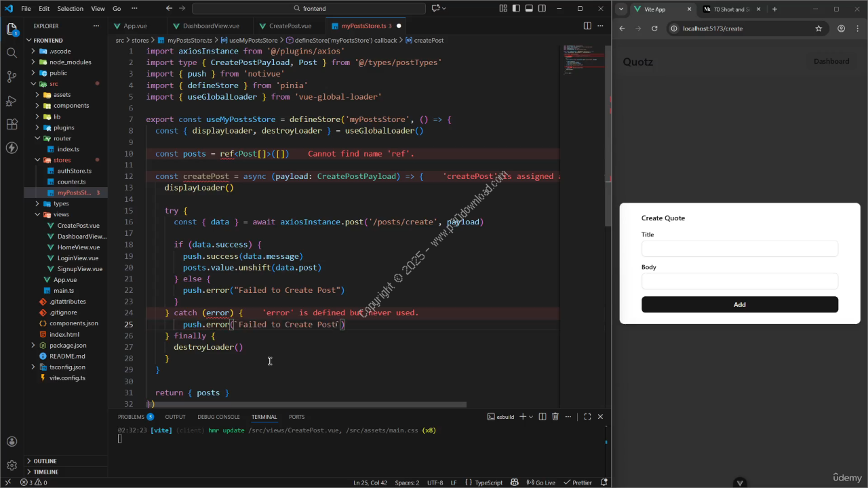Viewport: 868px width, 488px height.
Task: Open the Run and Debug view
Action: [12, 101]
